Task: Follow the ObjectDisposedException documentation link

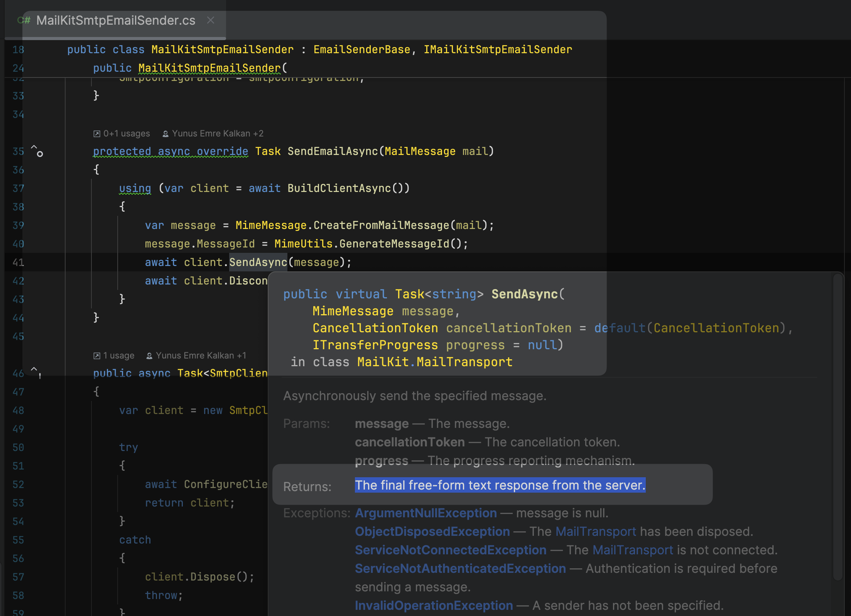Action: click(432, 532)
